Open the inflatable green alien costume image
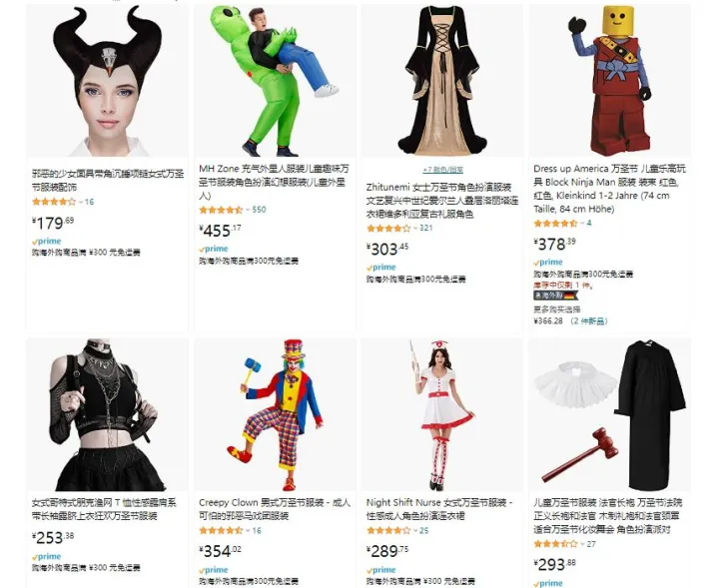This screenshot has width=719, height=588. (x=275, y=81)
